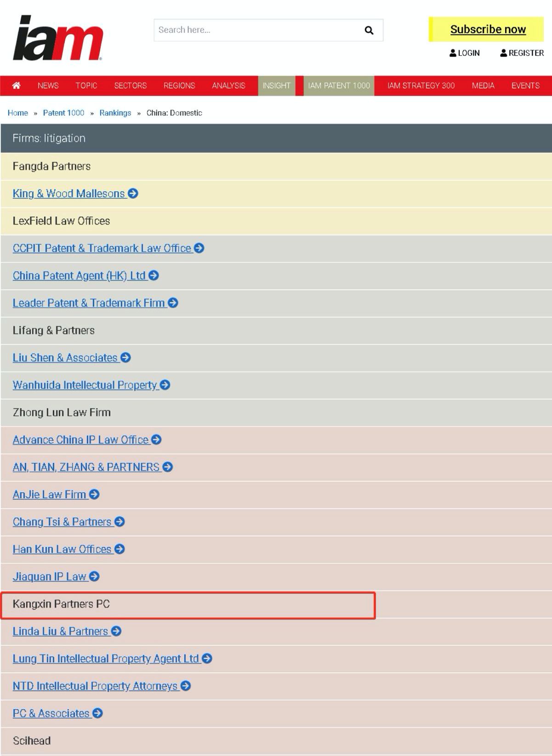Open the IAM PATENT 1000 tab
552x756 pixels.
(339, 85)
